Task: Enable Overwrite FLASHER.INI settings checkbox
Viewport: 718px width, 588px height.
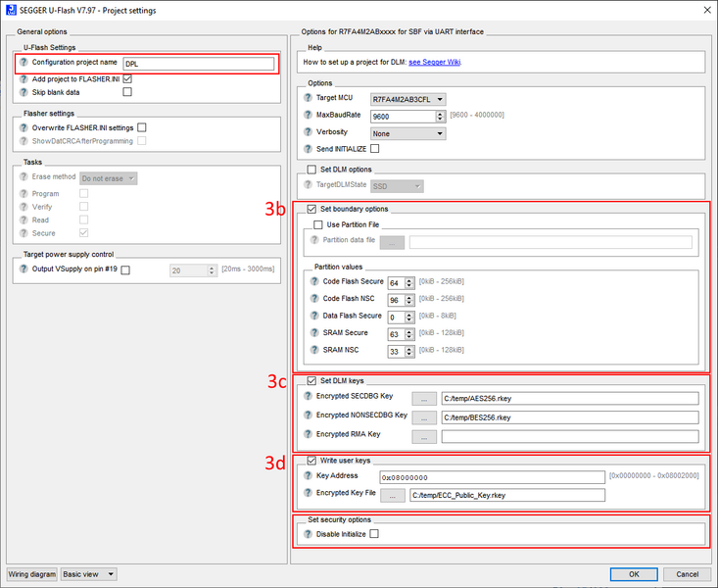Action: 142,127
